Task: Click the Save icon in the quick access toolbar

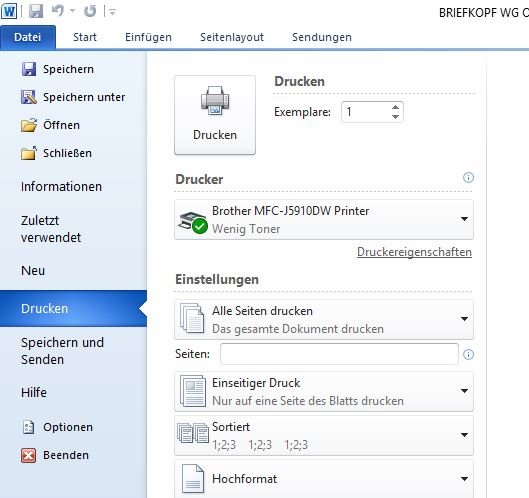Action: click(x=36, y=11)
